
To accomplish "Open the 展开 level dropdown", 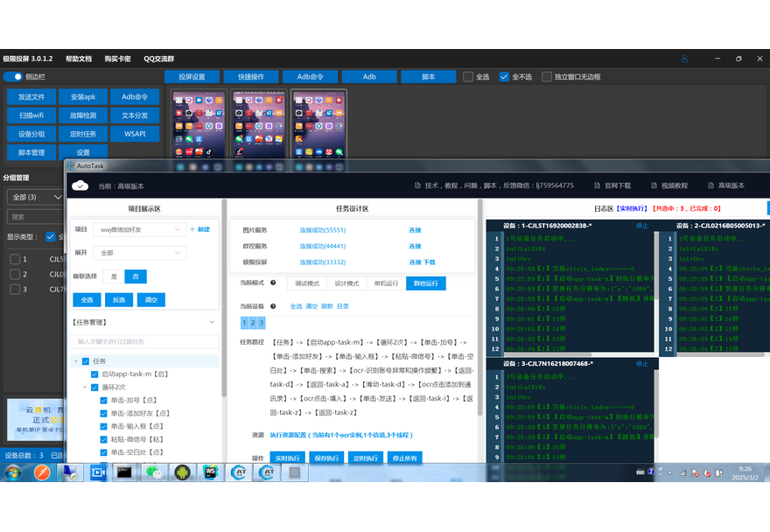I will tap(138, 253).
